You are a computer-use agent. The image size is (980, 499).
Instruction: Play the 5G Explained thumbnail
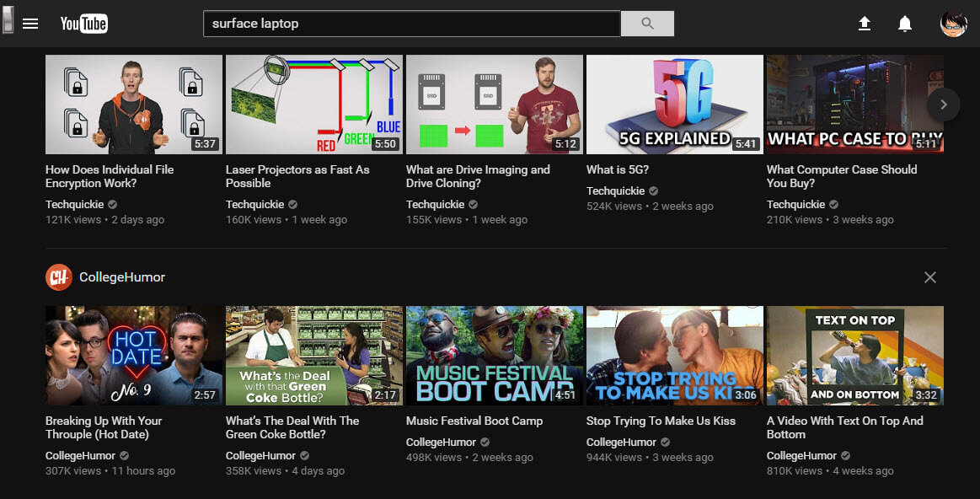coord(674,105)
